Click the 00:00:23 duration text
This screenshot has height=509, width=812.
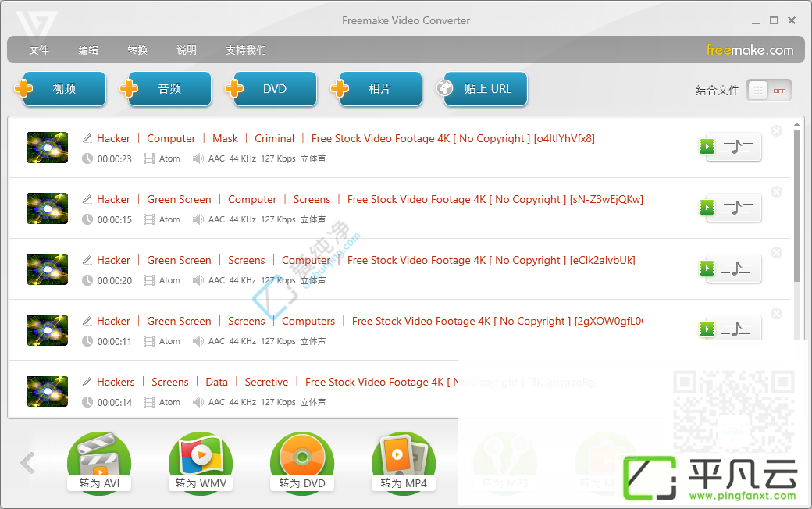[x=115, y=159]
